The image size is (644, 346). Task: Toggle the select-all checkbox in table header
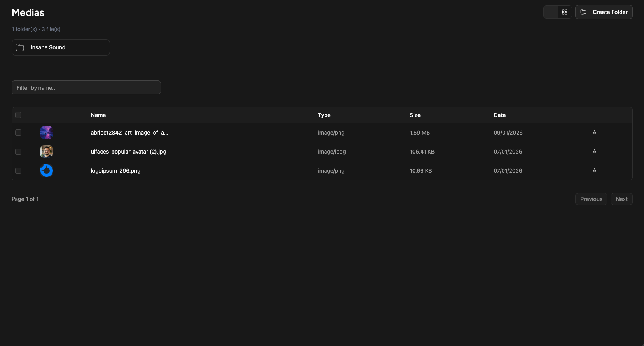18,115
